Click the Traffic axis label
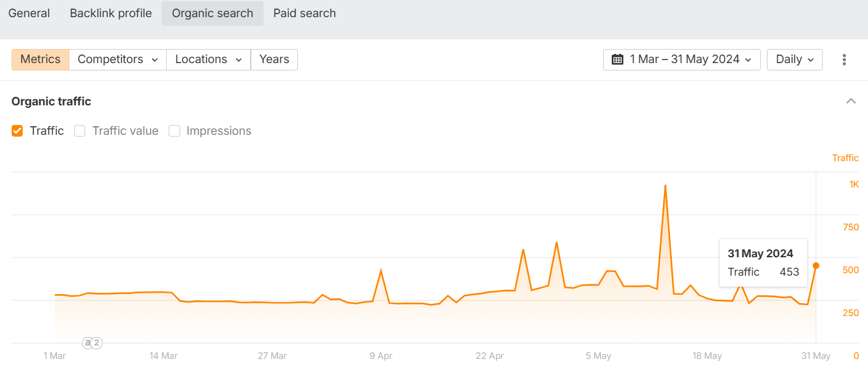 click(x=845, y=157)
